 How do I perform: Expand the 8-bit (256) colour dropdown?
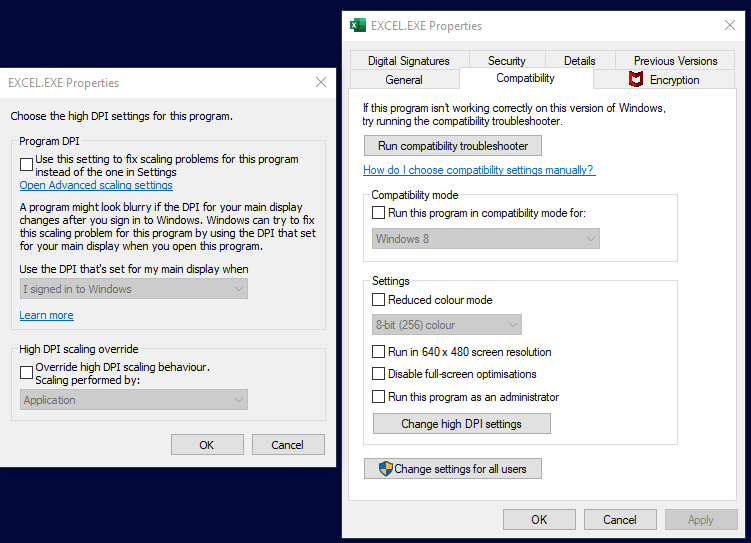[447, 325]
